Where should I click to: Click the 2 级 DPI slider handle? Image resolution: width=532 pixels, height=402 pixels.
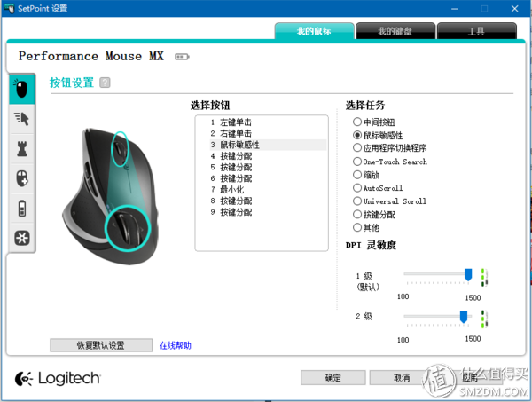click(464, 317)
